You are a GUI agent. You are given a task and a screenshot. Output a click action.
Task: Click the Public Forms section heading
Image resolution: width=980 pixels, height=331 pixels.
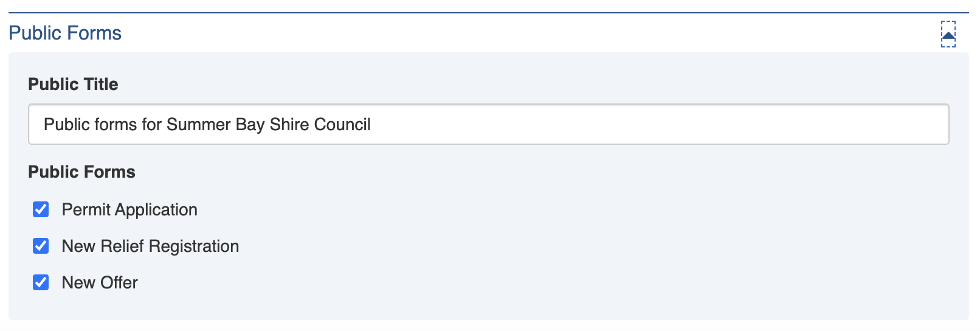pos(65,33)
